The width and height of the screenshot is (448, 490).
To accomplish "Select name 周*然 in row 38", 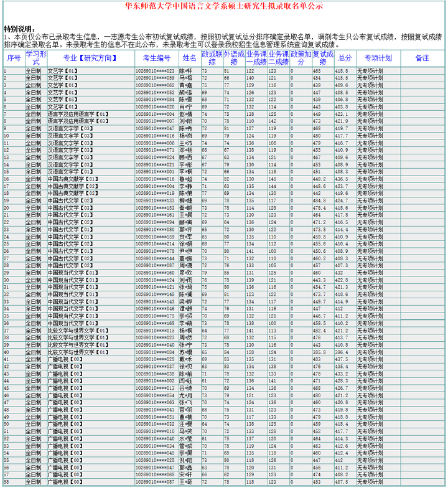I will (x=186, y=337).
